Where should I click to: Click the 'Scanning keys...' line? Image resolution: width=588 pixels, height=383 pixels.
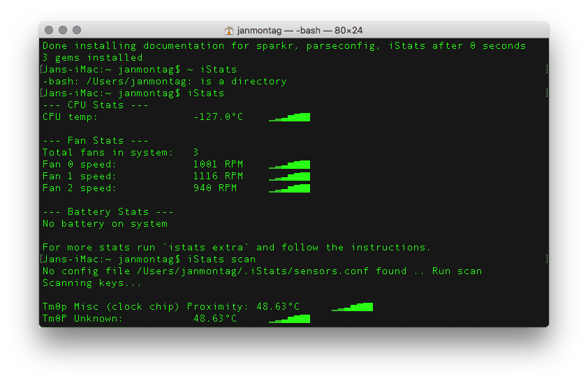coord(92,283)
